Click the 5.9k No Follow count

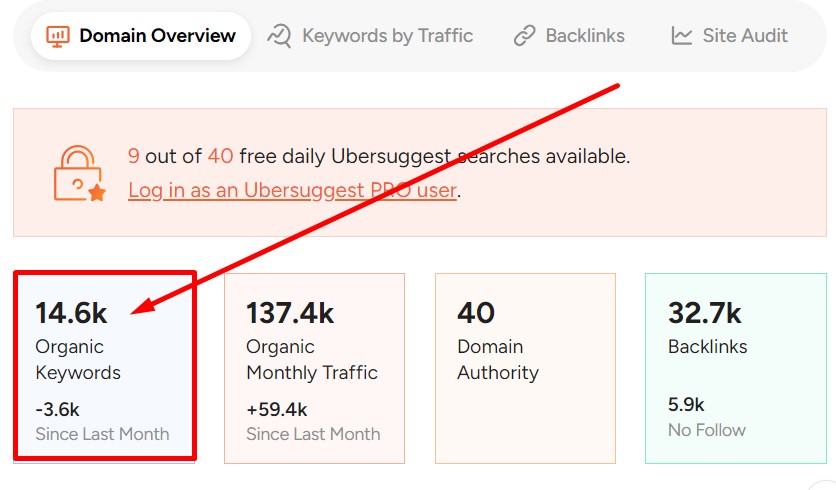(686, 405)
